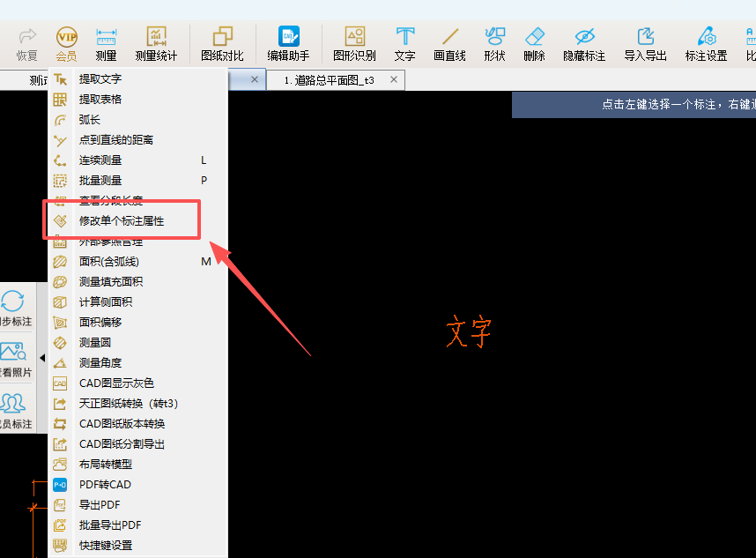Viewport: 756px width, 558px height.
Task: Click the 测量统计 toolbar icon
Action: (x=156, y=44)
